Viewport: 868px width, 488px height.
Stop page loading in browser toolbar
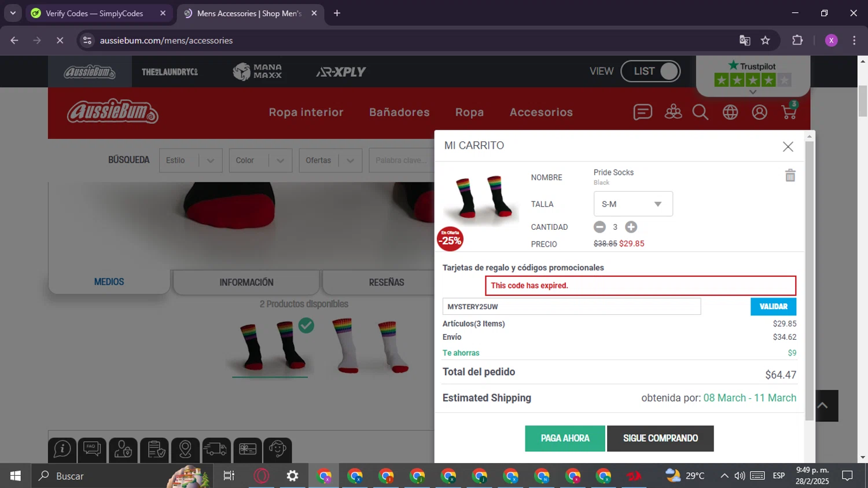[x=60, y=41]
